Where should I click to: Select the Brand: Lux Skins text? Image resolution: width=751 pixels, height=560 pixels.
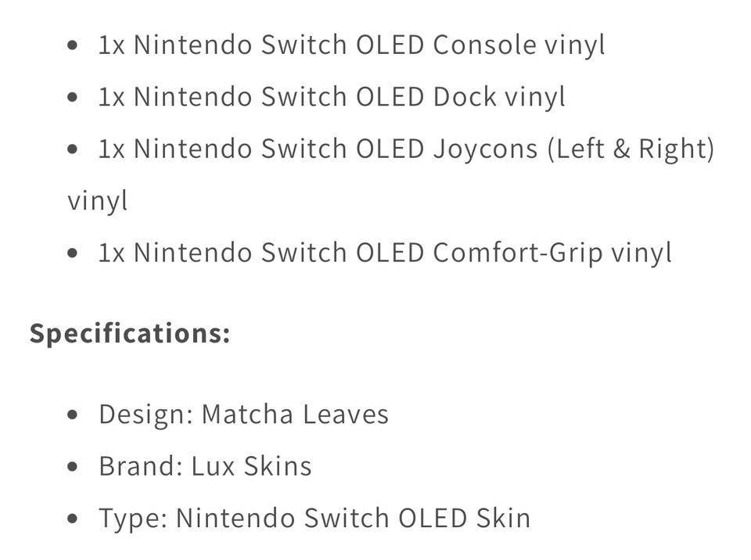pos(205,466)
